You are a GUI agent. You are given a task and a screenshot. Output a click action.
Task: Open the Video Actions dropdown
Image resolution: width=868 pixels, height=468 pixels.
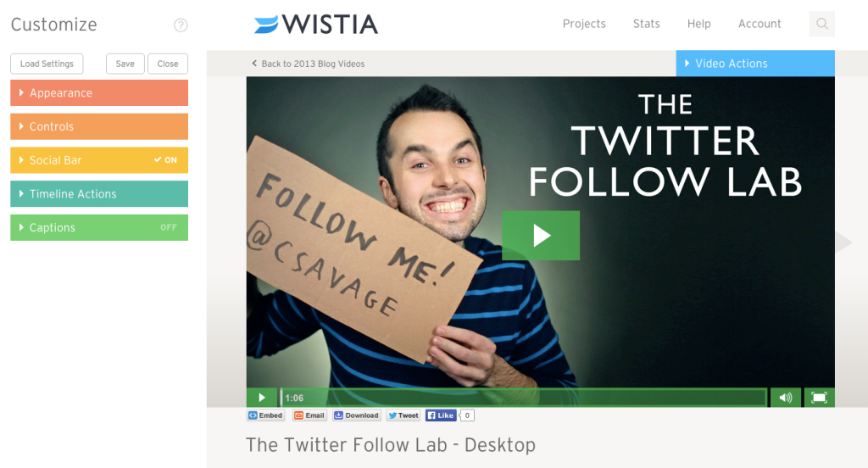coord(755,64)
